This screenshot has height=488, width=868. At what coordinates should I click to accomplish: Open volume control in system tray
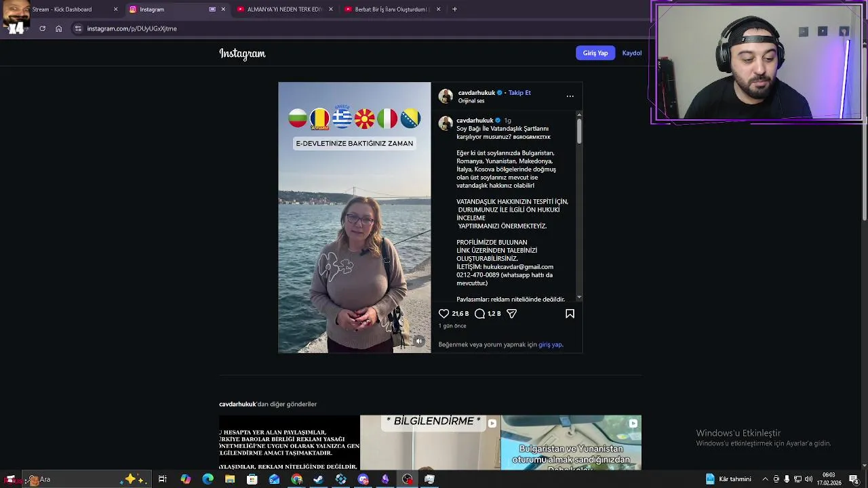pyautogui.click(x=808, y=479)
